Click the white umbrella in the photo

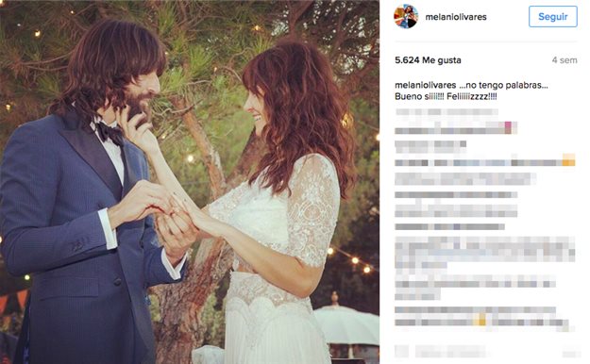point(346,323)
